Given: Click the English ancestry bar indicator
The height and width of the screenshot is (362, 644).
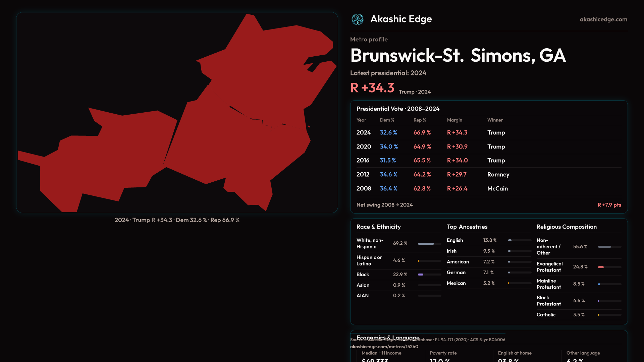Looking at the screenshot, I should 510,240.
